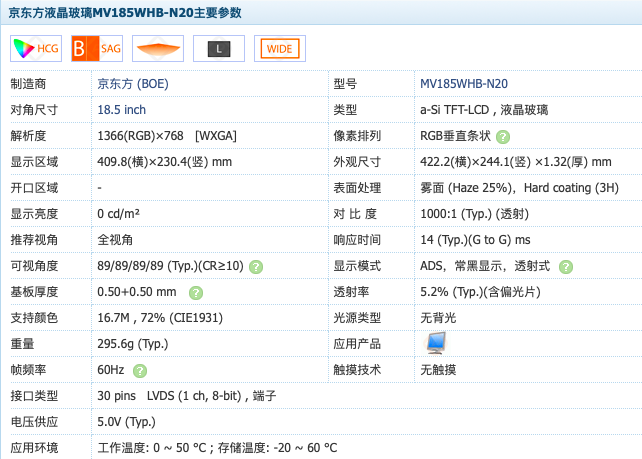The image size is (642, 459).
Task: Click help icon beside ADS display mode
Action: coord(566,267)
